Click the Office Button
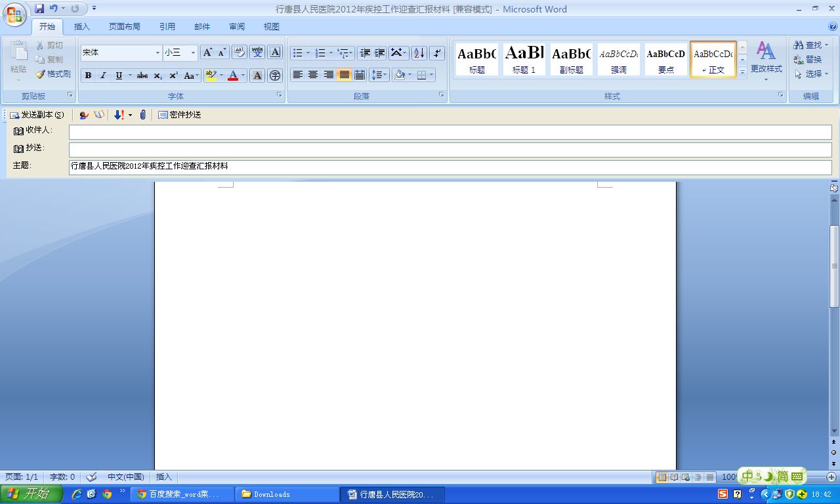840x504 pixels. click(14, 14)
